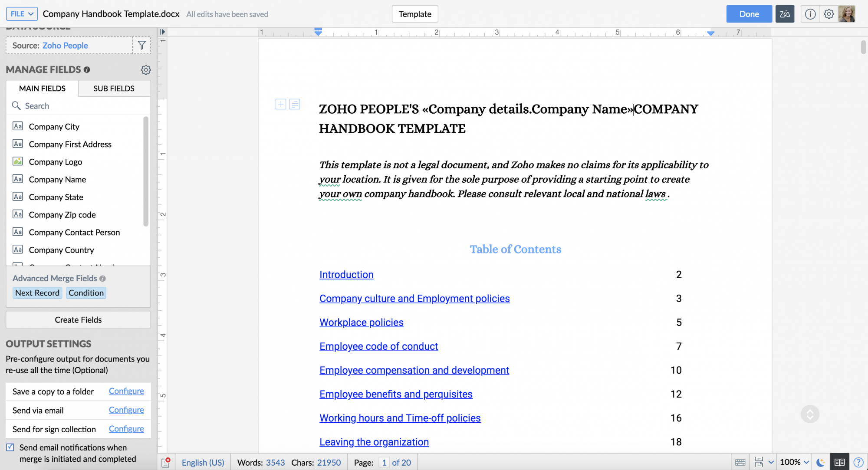The width and height of the screenshot is (868, 470).
Task: Click the Table of Contents heading
Action: [516, 249]
